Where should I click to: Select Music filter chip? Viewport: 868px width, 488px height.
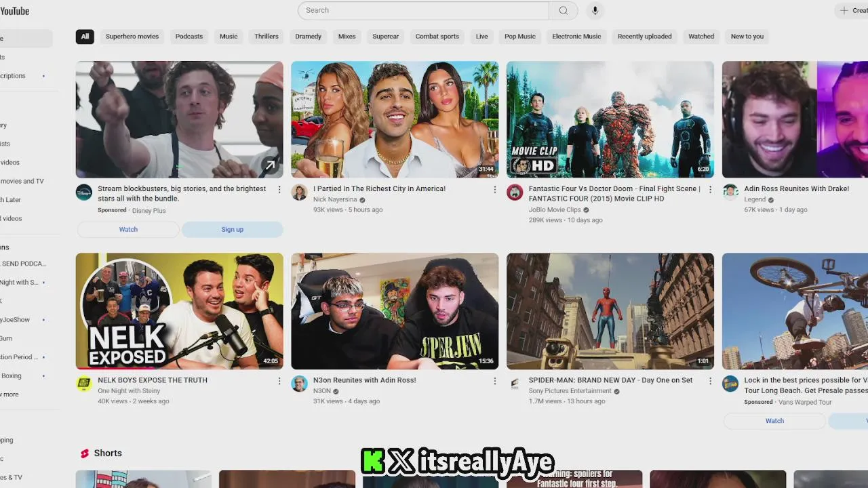tap(229, 37)
